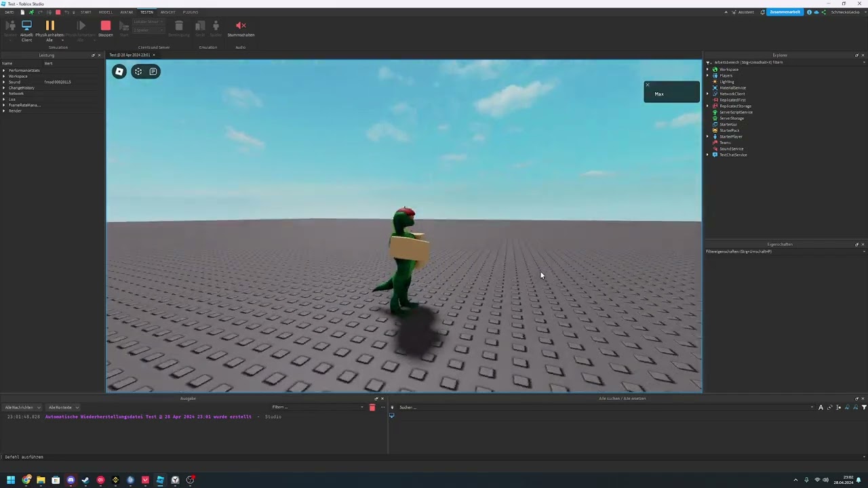868x488 pixels.
Task: Click the hexagonal icon next to the Roblox logo
Action: pyautogui.click(x=138, y=71)
